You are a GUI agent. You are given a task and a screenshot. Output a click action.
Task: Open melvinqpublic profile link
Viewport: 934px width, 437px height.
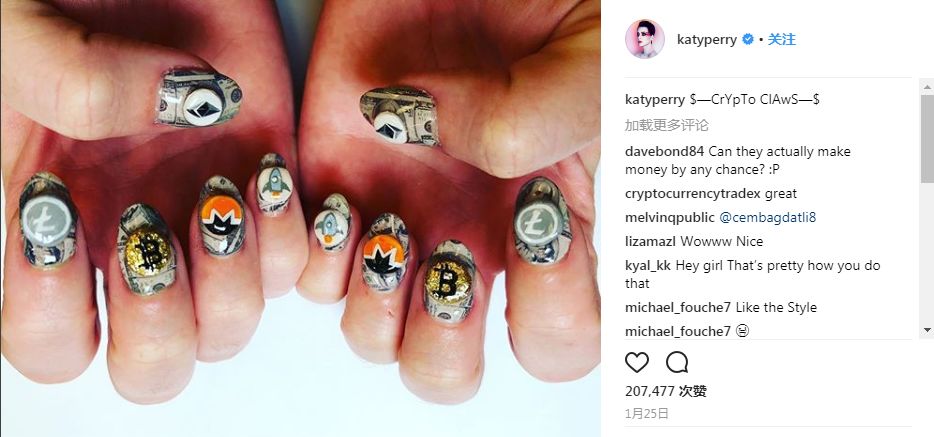670,217
